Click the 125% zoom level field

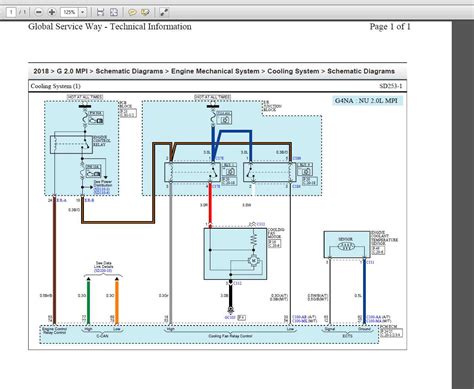point(69,12)
